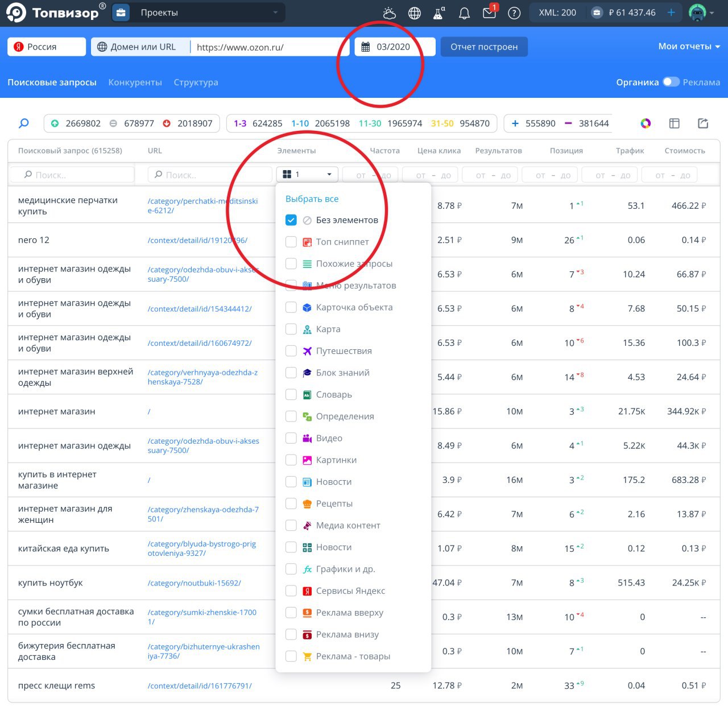Filter positions by the 11-30 range
Viewport: 728px width, 706px height.
391,123
